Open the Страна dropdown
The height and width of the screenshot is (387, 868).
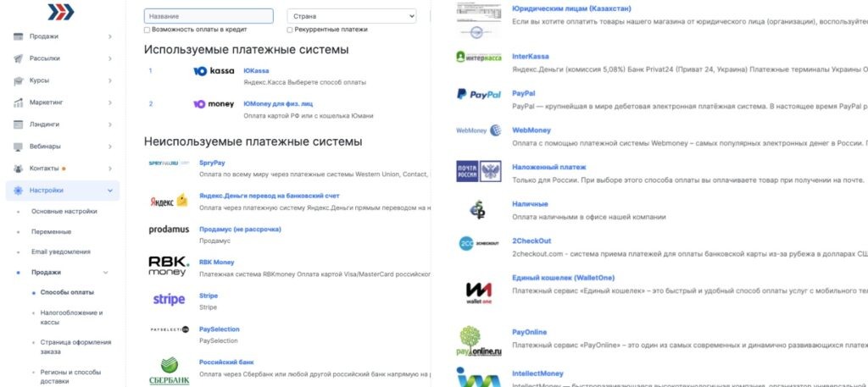point(352,17)
